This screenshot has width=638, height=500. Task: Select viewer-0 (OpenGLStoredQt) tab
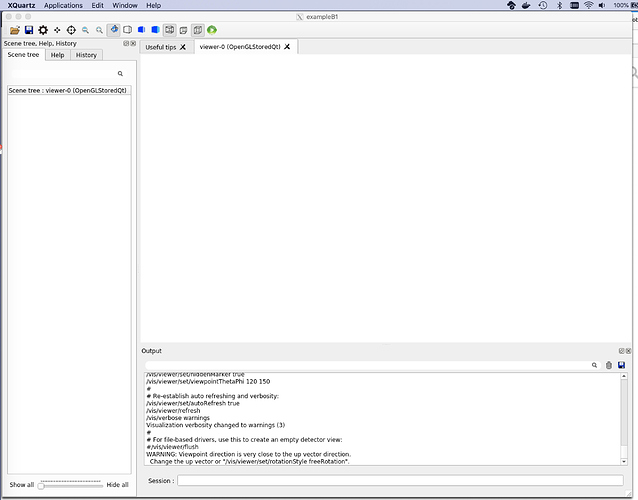coord(240,47)
